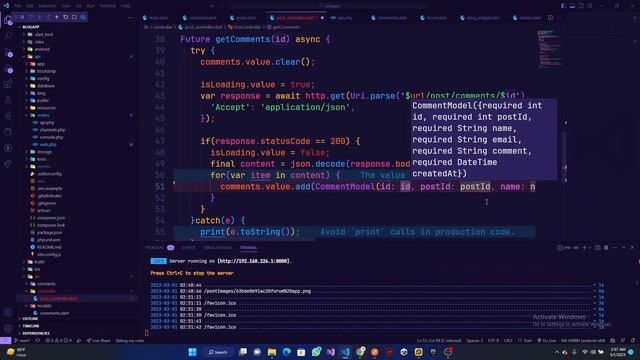Viewport: 640px width, 360px height.
Task: Open web.php in the routes folder
Action: [45, 144]
